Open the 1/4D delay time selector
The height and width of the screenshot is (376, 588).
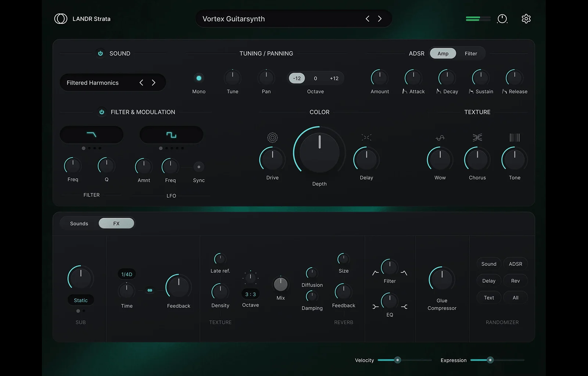click(127, 274)
